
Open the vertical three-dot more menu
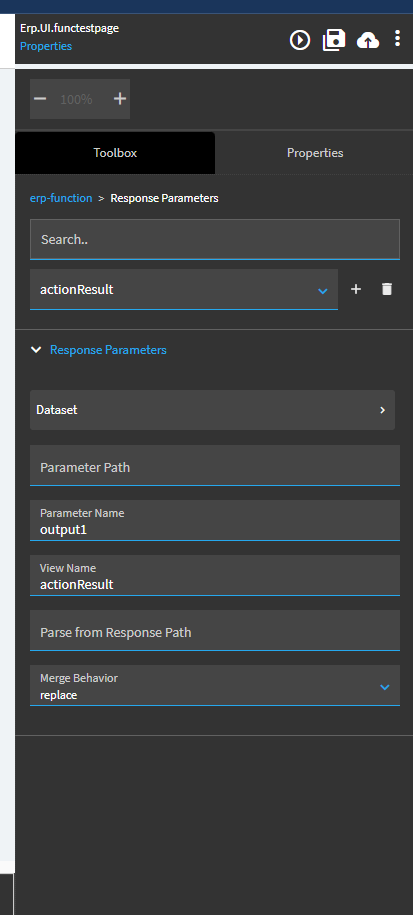[x=397, y=39]
